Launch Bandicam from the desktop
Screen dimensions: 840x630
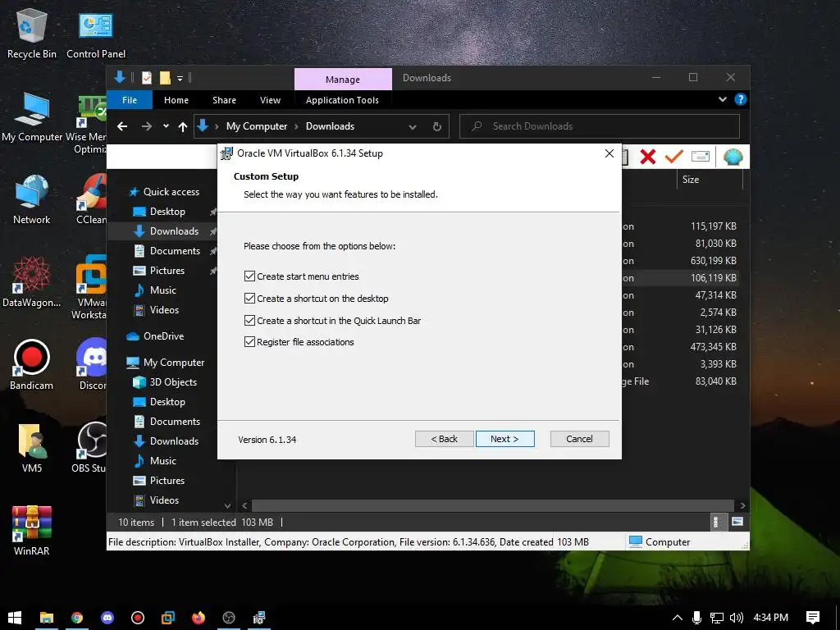(32, 365)
